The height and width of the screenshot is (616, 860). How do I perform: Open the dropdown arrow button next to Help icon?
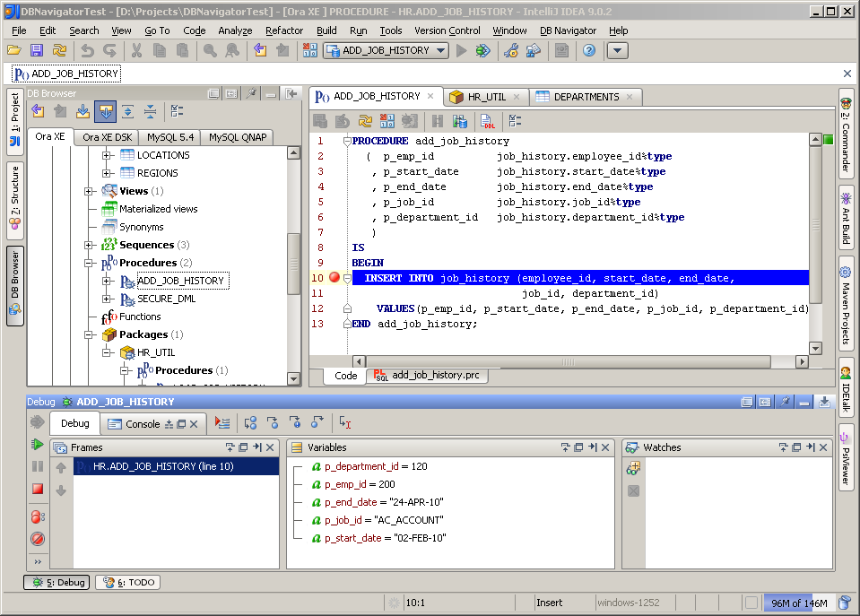tap(617, 50)
